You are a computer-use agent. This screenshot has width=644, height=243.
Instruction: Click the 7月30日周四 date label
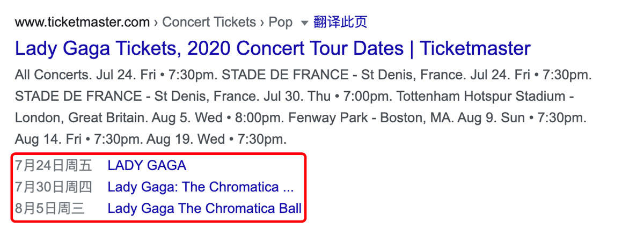point(54,187)
